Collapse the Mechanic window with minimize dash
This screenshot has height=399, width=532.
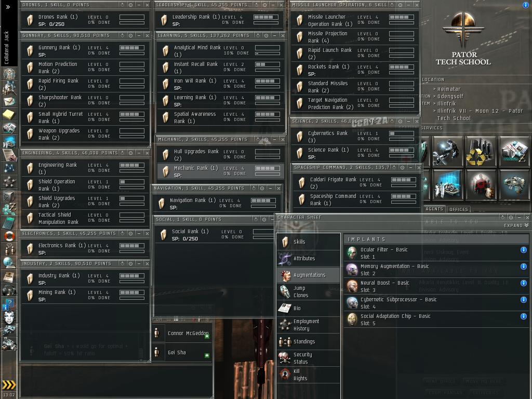[274, 139]
